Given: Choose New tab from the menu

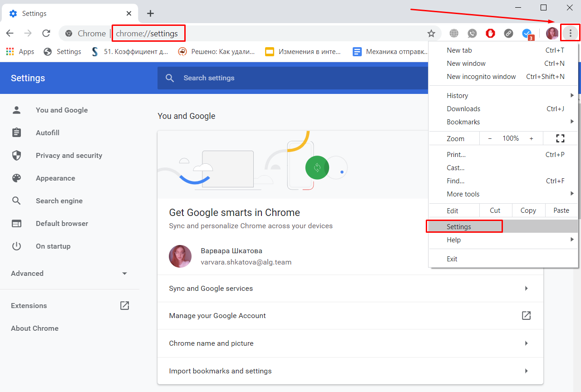Looking at the screenshot, I should (503, 50).
